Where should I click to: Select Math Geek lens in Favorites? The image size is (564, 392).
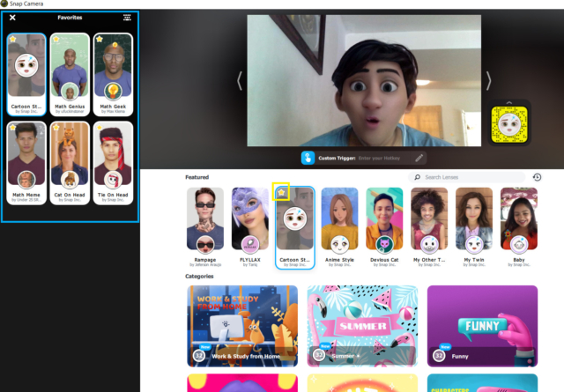[x=113, y=75]
